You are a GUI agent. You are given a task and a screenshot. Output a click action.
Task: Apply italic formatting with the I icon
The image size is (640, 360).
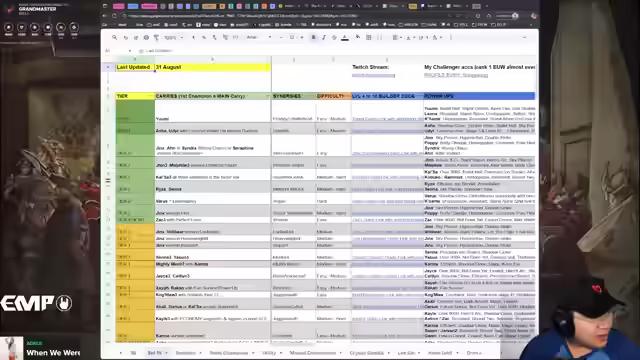324,38
